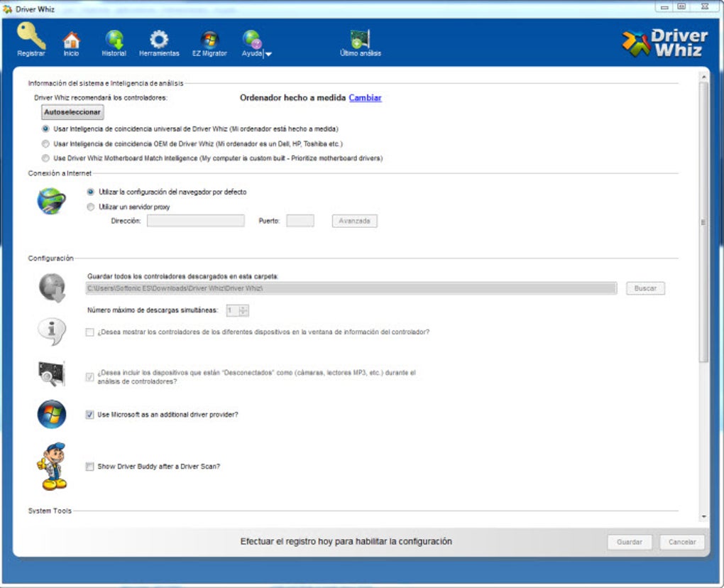Select universal match intelligence radio option

click(45, 129)
